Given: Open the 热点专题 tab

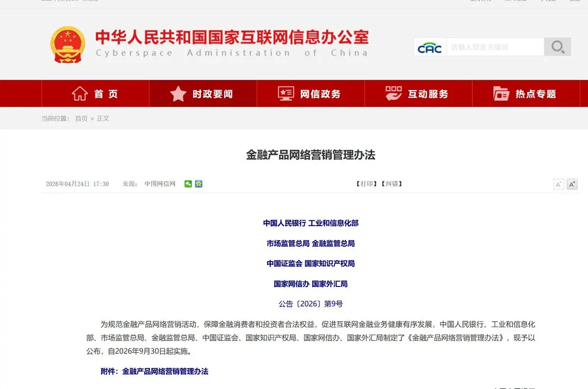Looking at the screenshot, I should [526, 94].
